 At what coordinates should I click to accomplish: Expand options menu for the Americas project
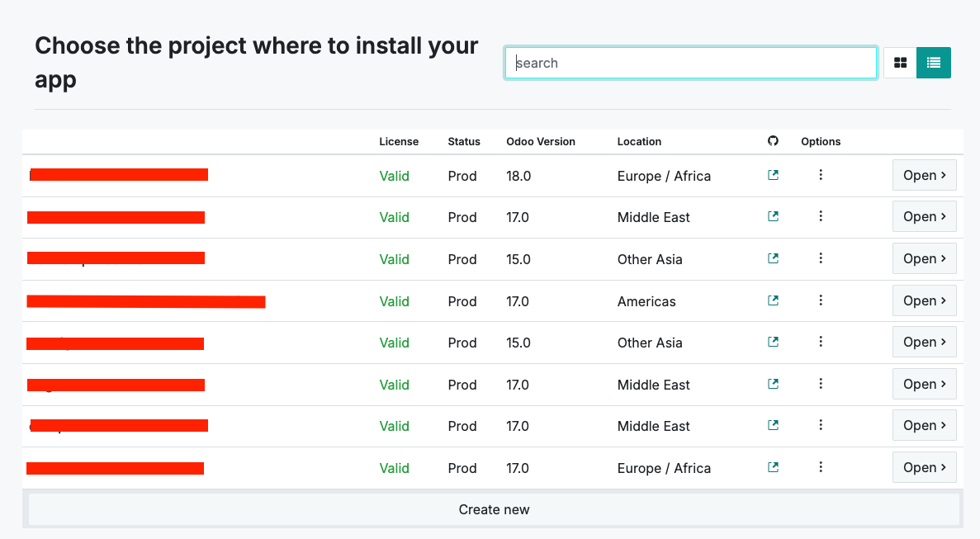coord(821,300)
